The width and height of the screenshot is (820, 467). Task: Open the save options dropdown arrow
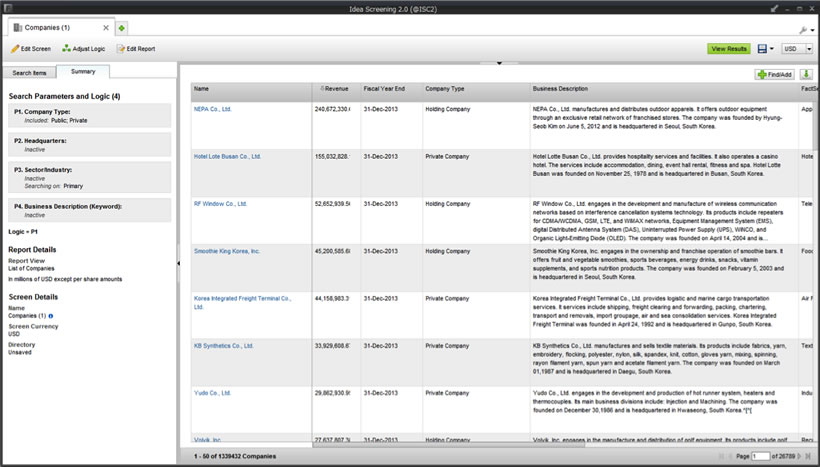pyautogui.click(x=772, y=49)
